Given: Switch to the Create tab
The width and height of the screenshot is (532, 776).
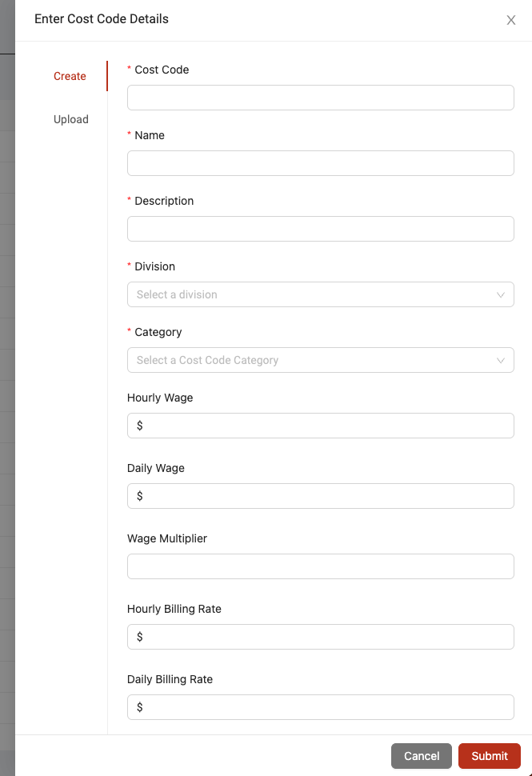Looking at the screenshot, I should pyautogui.click(x=70, y=76).
